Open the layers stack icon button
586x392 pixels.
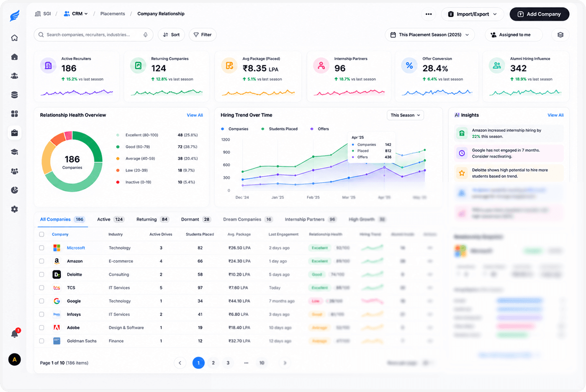point(560,35)
